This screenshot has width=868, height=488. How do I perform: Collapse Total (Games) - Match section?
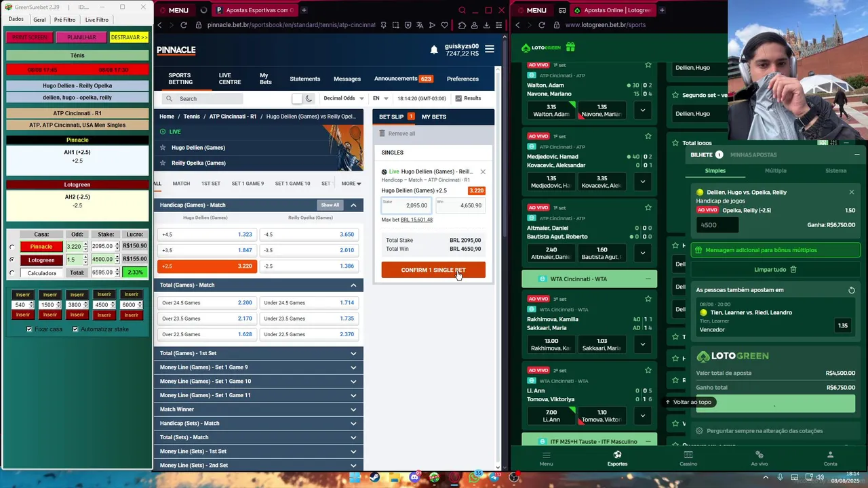click(x=353, y=285)
